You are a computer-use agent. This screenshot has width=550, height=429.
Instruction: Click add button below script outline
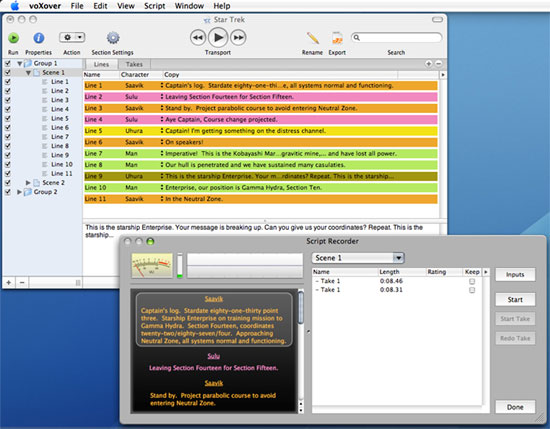coord(9,282)
